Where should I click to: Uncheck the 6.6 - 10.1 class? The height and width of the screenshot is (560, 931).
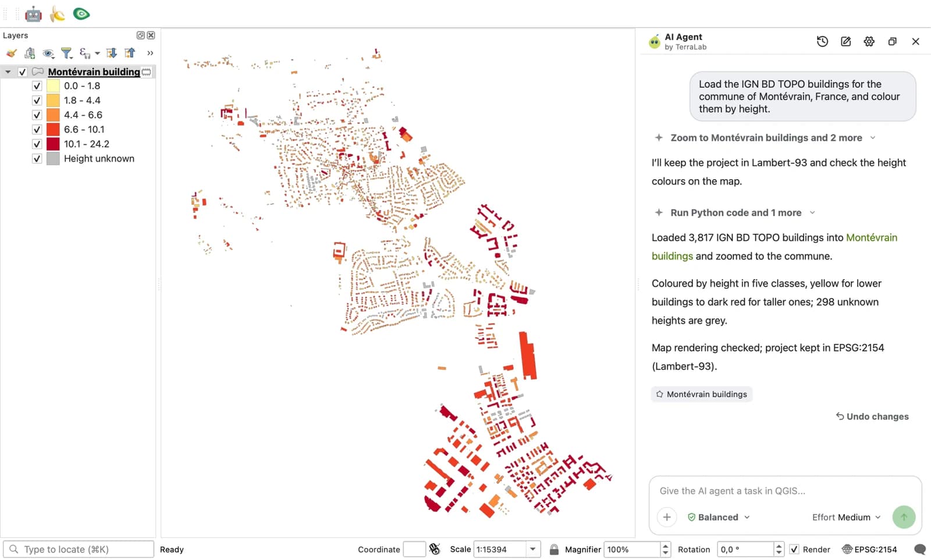(x=37, y=130)
